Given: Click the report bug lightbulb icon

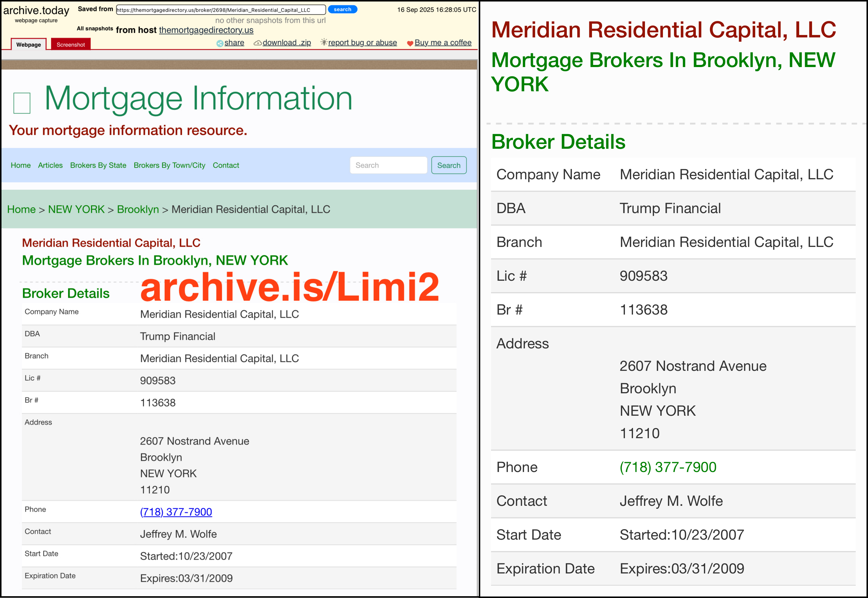Looking at the screenshot, I should [x=324, y=42].
